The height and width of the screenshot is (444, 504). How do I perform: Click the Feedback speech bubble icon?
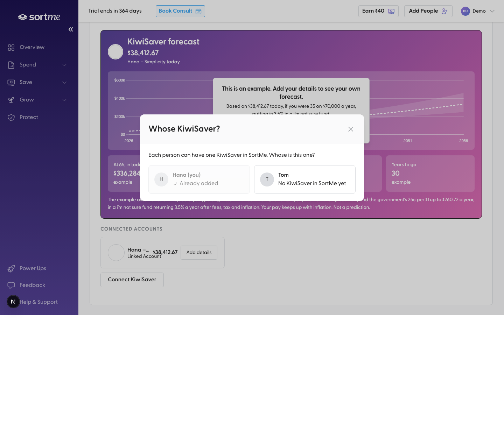(11, 285)
